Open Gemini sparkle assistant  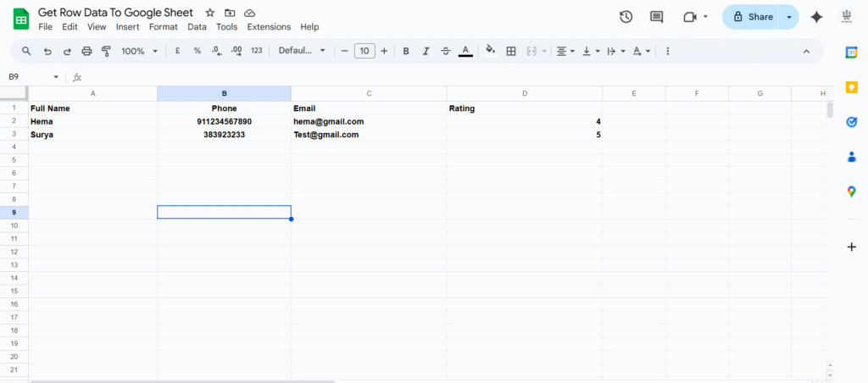pyautogui.click(x=816, y=17)
